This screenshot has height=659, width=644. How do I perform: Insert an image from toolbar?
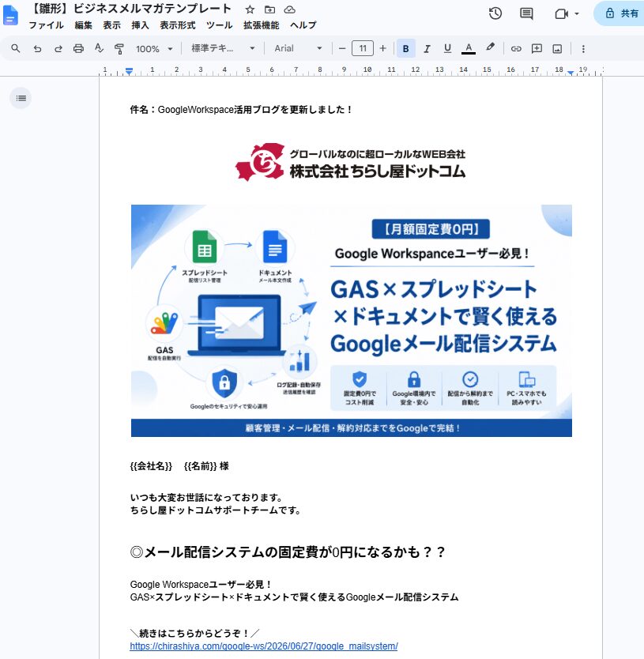pyautogui.click(x=557, y=48)
